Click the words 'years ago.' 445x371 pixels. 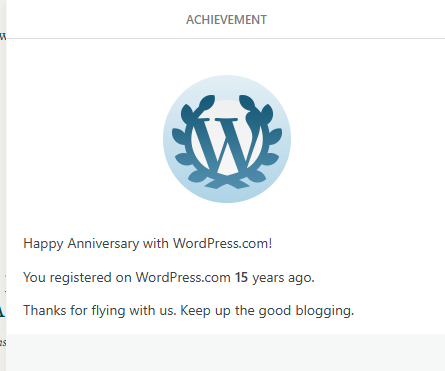click(x=283, y=278)
